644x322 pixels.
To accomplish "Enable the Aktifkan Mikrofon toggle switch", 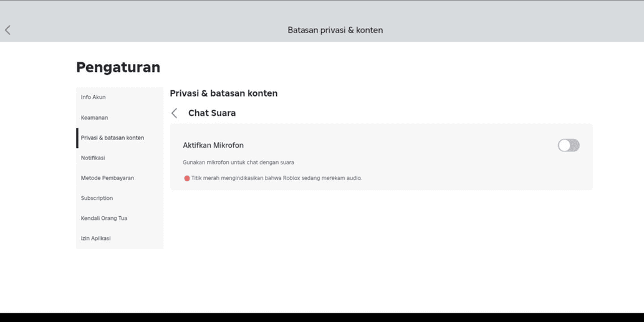I will point(568,145).
